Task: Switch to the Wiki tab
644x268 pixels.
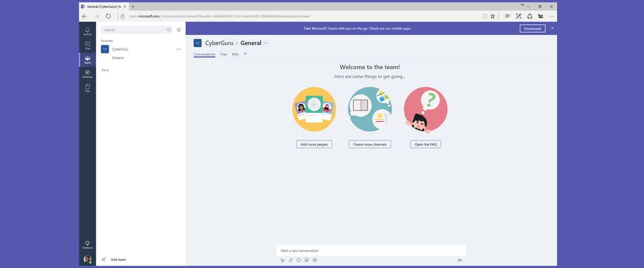Action: [235, 54]
